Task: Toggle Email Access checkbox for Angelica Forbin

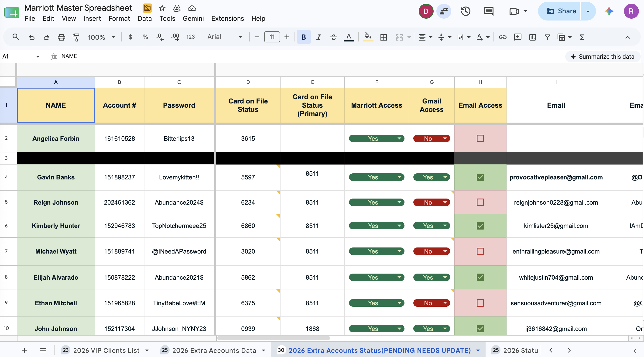Action: 480,138
